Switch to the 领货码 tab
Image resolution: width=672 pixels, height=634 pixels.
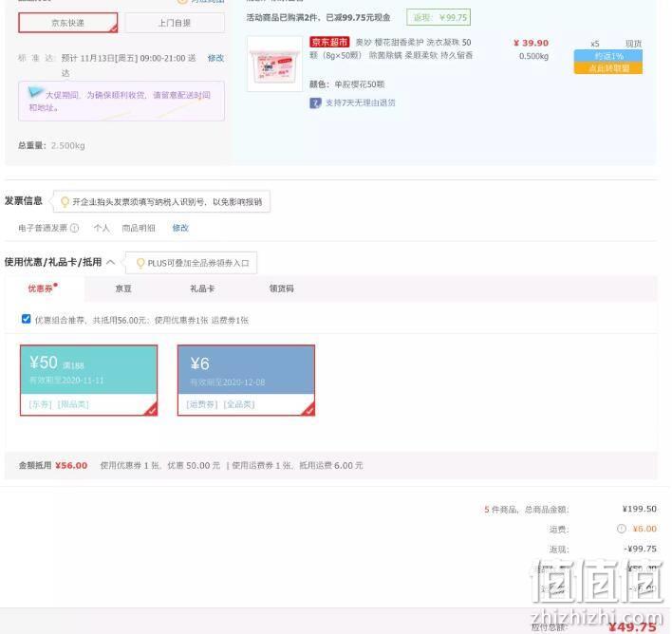[x=282, y=289]
